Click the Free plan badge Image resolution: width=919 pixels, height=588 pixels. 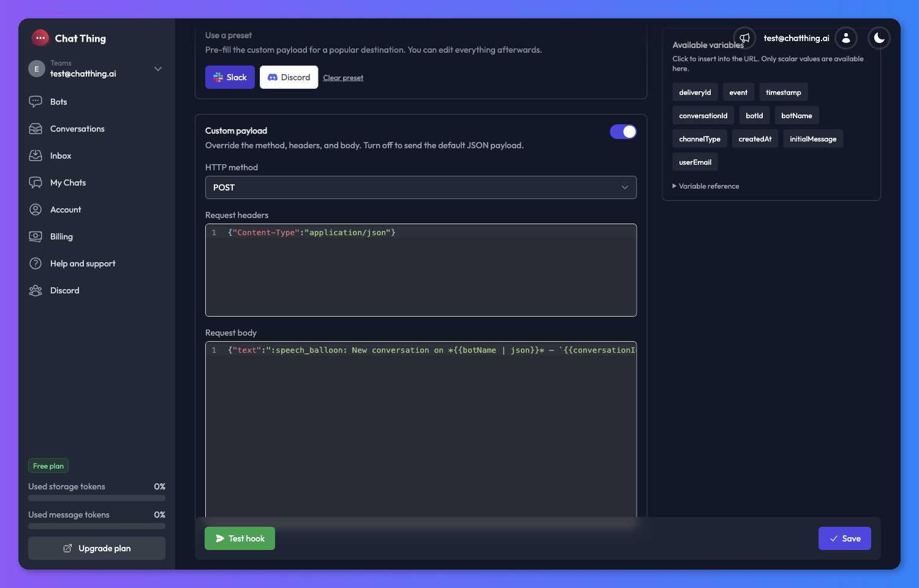(x=48, y=466)
